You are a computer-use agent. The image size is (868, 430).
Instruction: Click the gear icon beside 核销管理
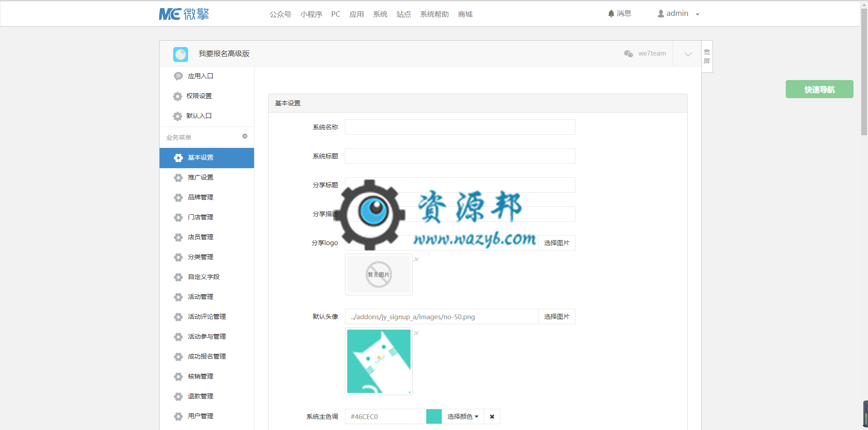point(179,377)
